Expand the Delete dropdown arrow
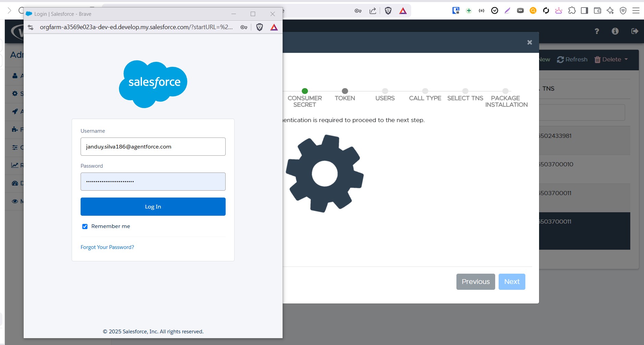This screenshot has width=644, height=345. click(x=627, y=59)
